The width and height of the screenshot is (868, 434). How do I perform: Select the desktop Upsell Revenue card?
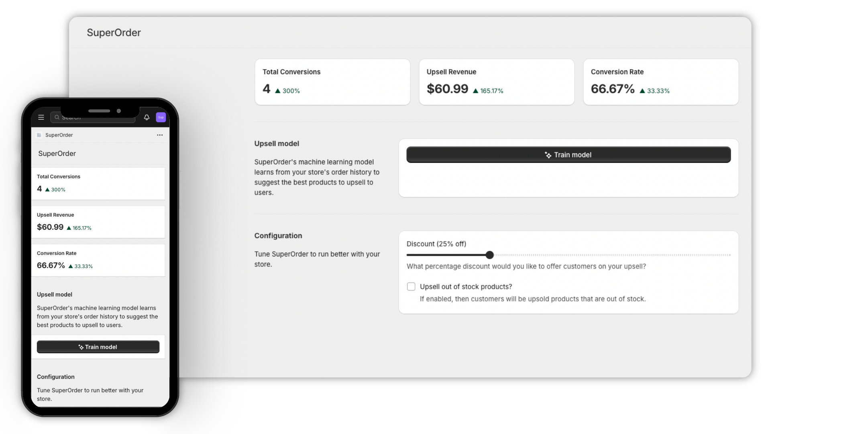pyautogui.click(x=497, y=82)
